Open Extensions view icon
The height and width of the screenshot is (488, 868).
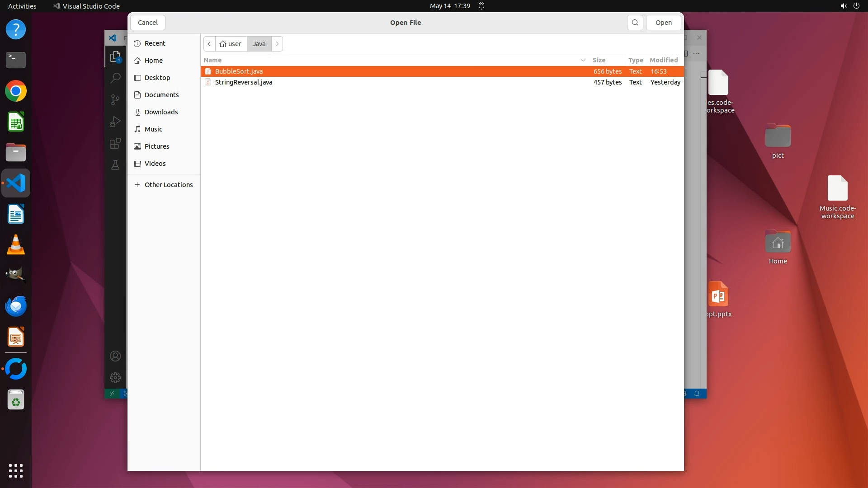(x=115, y=143)
